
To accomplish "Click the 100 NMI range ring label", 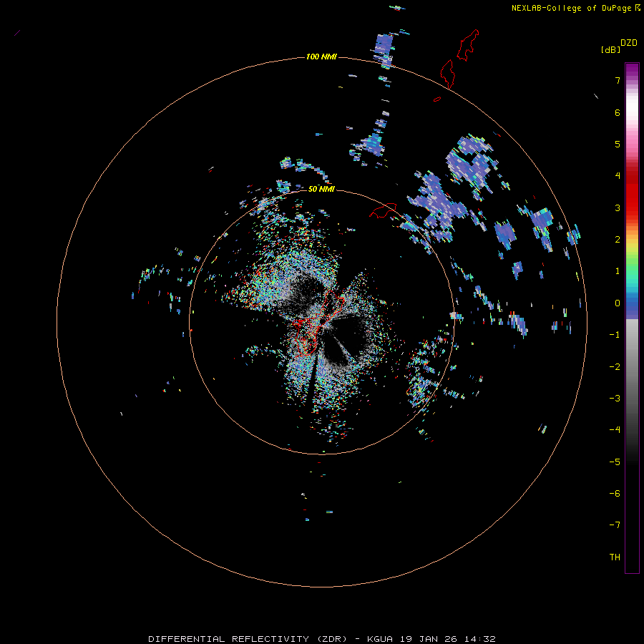I will (x=321, y=57).
